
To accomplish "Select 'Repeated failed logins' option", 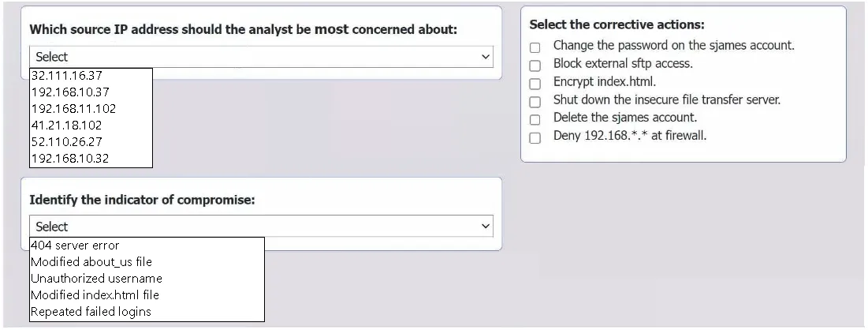I will [147, 312].
